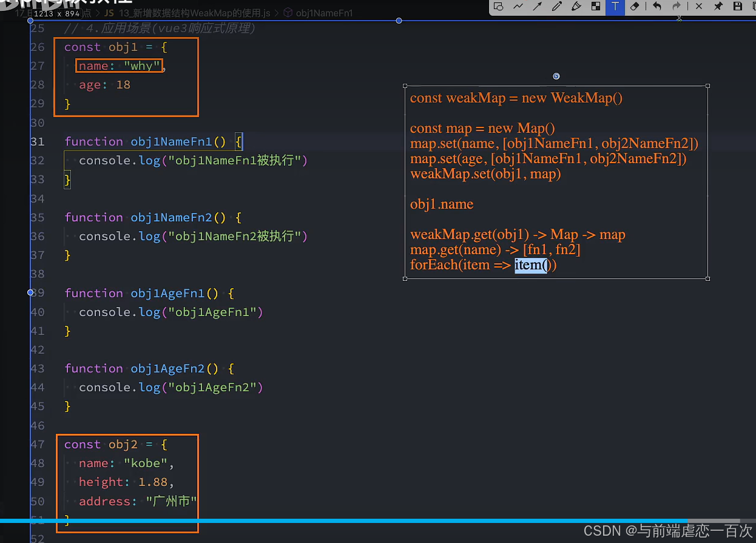Toggle the text annotation tool

pyautogui.click(x=615, y=7)
